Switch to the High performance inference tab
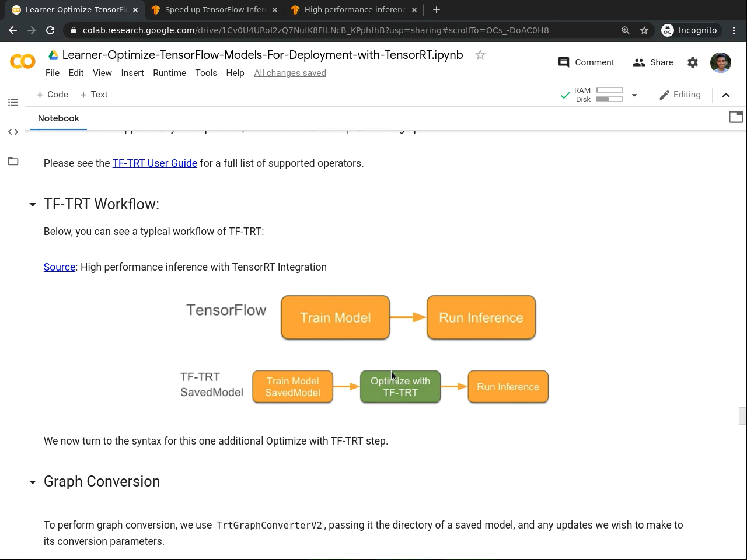Screen dimensions: 747x560 tap(354, 10)
